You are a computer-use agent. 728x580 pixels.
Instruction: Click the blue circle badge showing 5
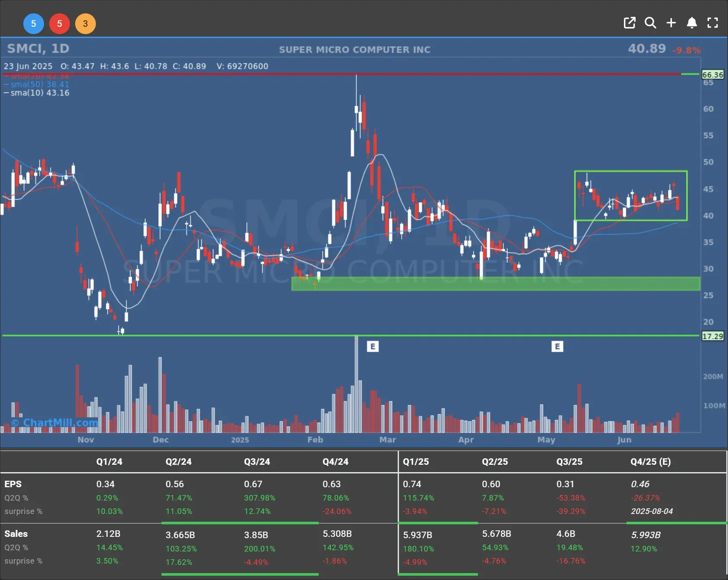(34, 24)
